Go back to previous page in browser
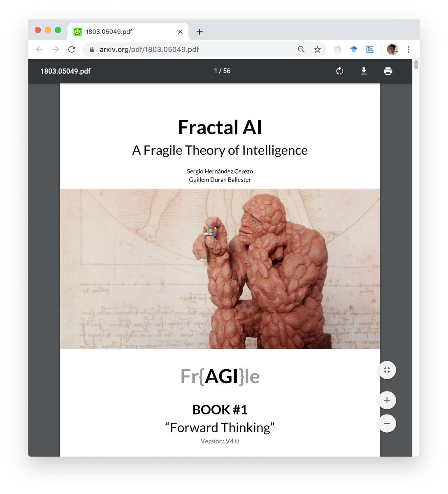448x494 pixels. [39, 49]
